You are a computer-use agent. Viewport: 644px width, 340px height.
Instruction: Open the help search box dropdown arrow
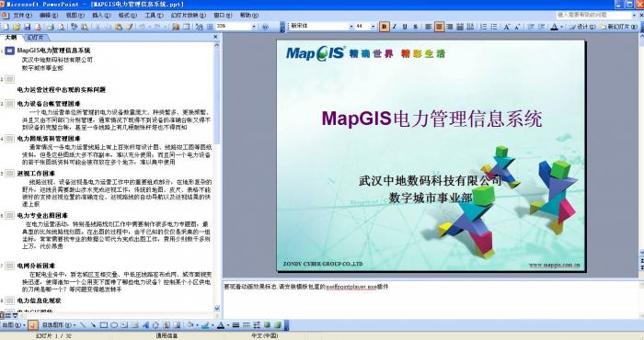(635, 15)
